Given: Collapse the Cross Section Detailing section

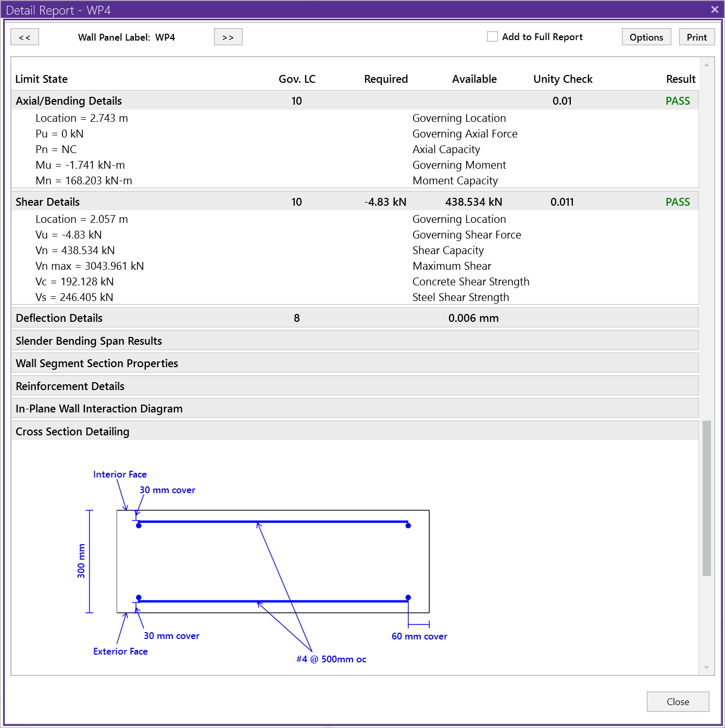Looking at the screenshot, I should coord(72,431).
